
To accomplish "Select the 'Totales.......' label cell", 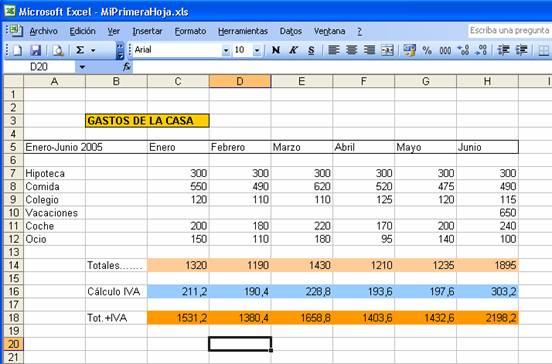I will click(116, 265).
